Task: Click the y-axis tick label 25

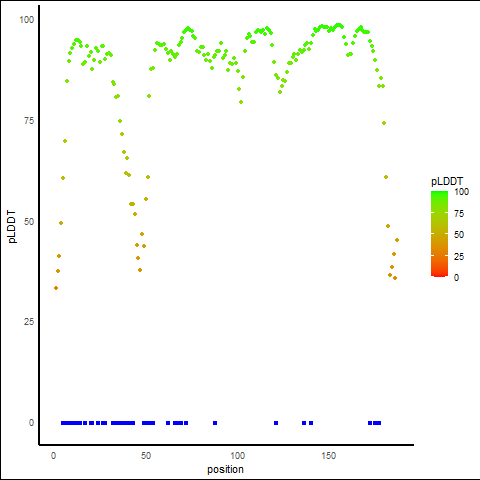Action: click(29, 322)
